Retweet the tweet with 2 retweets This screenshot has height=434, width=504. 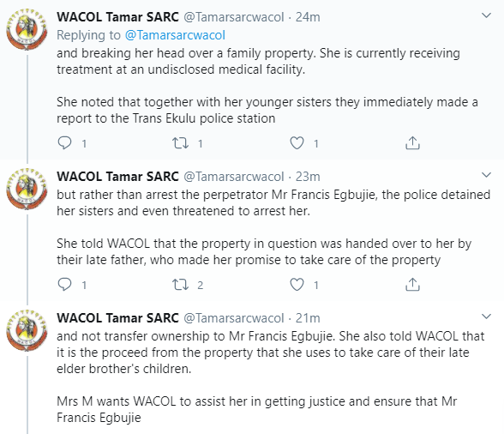pyautogui.click(x=180, y=285)
